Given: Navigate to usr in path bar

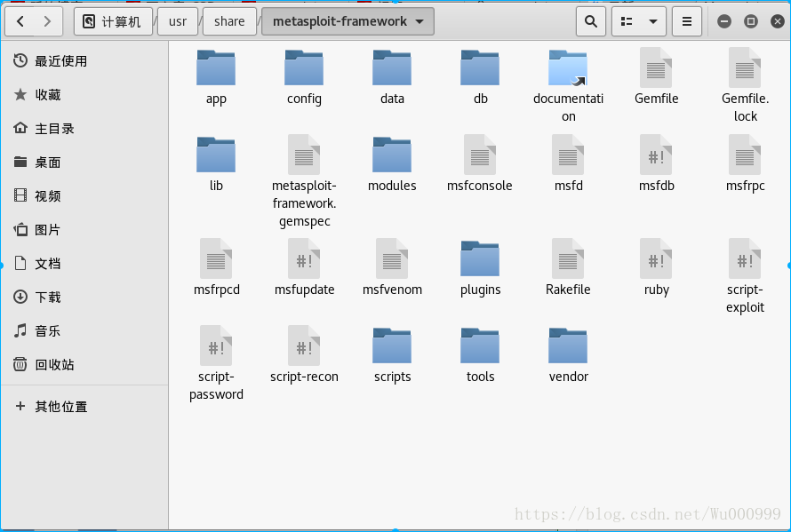Looking at the screenshot, I should click(x=178, y=21).
